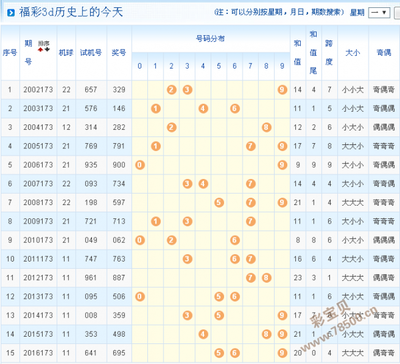The width and height of the screenshot is (400, 364).
Task: Click the black descending sort arrow by 期号
Action: point(47,50)
